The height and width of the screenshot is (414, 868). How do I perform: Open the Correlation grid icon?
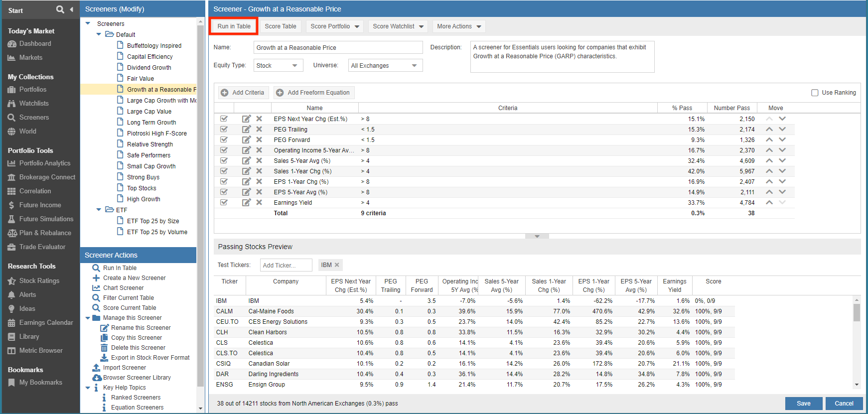point(12,191)
